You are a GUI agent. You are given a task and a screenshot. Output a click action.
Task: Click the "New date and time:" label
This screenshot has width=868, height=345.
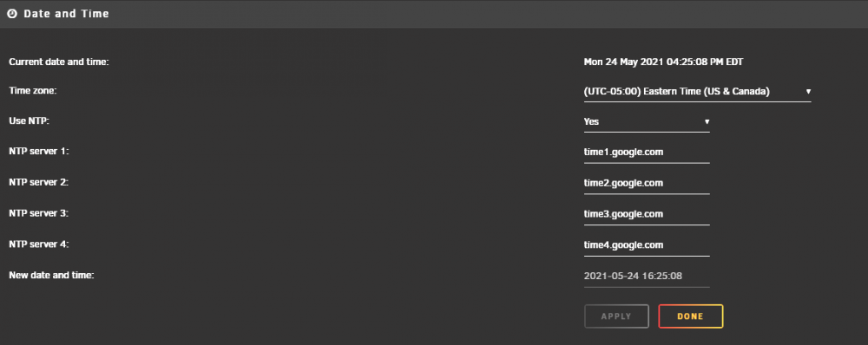pos(51,275)
